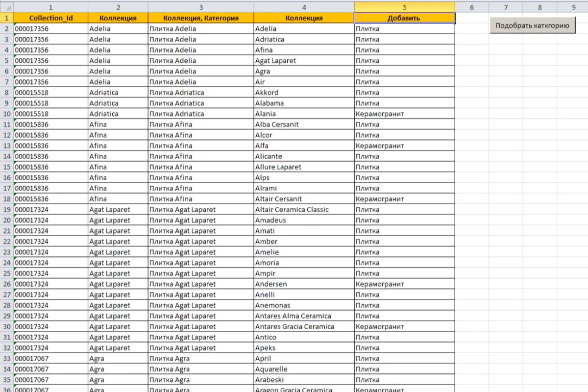Select the 'Коллекция, Категория' header cell
Screen dimensions: 588x392
point(201,18)
